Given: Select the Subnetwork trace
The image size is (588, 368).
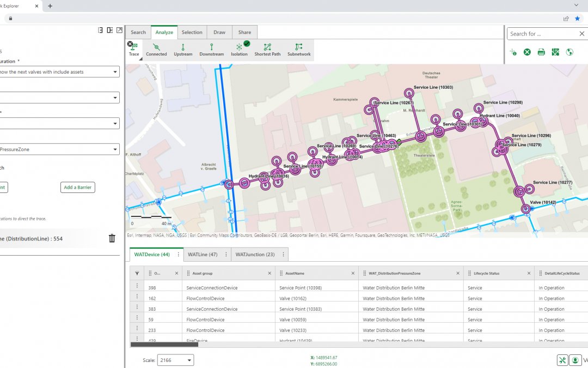Looking at the screenshot, I should [299, 49].
